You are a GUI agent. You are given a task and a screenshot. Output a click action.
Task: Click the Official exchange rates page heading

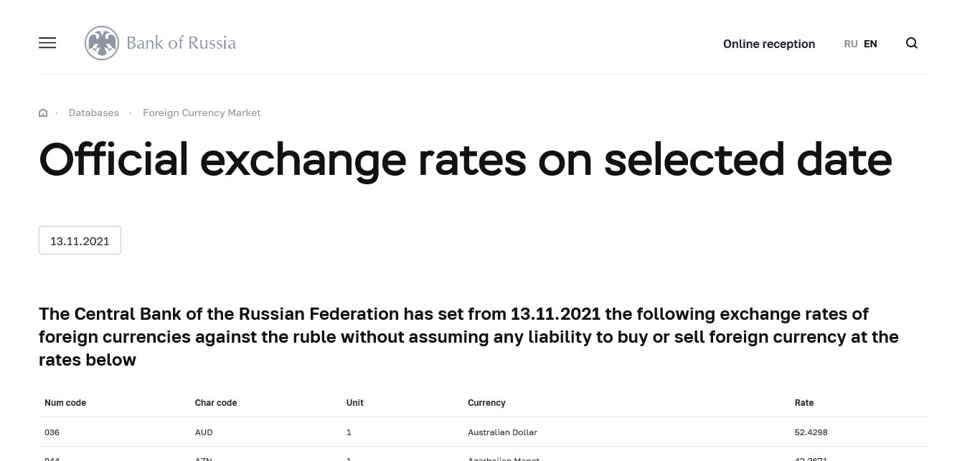pos(465,159)
